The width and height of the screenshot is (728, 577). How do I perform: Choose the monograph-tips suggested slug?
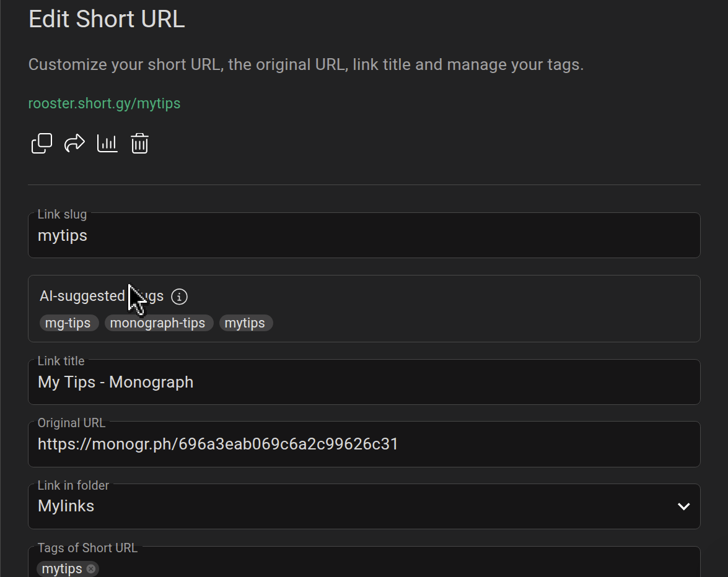[158, 323]
